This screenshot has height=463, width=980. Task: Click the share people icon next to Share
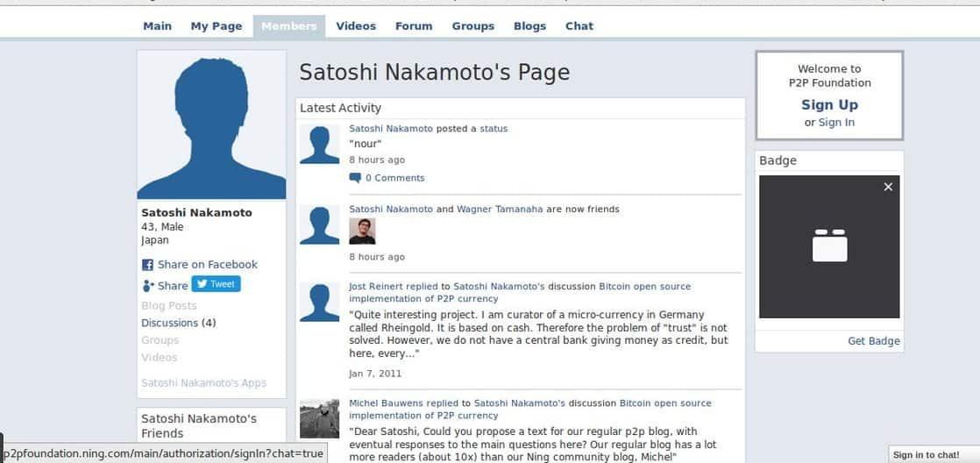148,286
